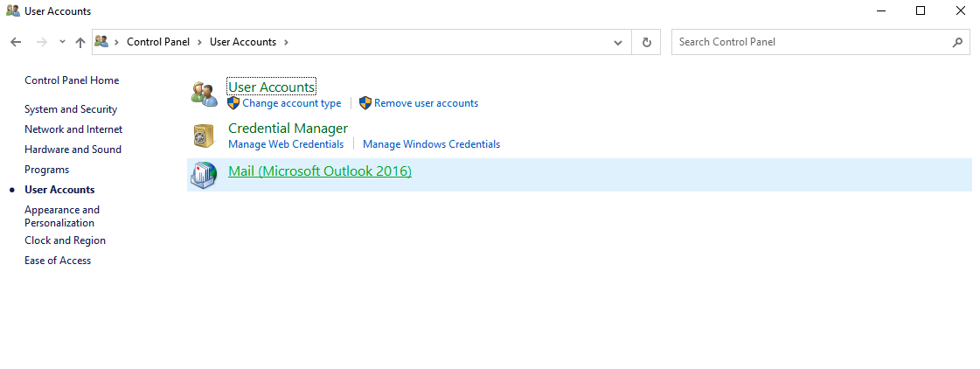Open System and Security category
The width and height of the screenshot is (980, 369).
(x=71, y=109)
